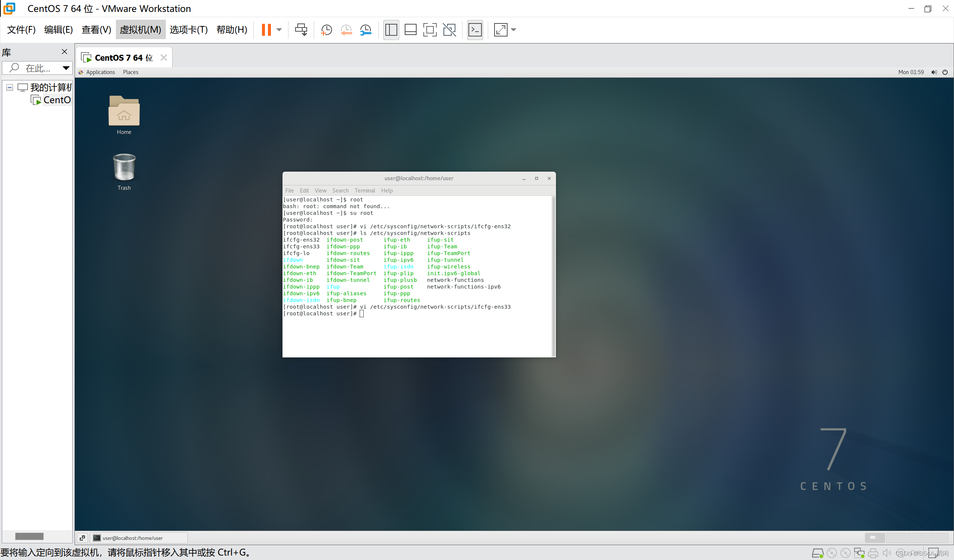Click the guest power icon in top panel
This screenshot has height=560, width=954.
[945, 72]
